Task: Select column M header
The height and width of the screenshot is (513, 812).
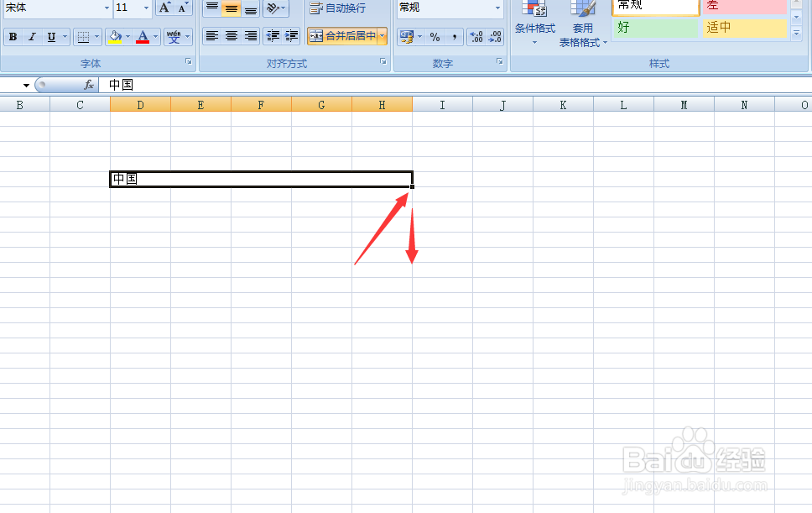Action: pos(684,105)
